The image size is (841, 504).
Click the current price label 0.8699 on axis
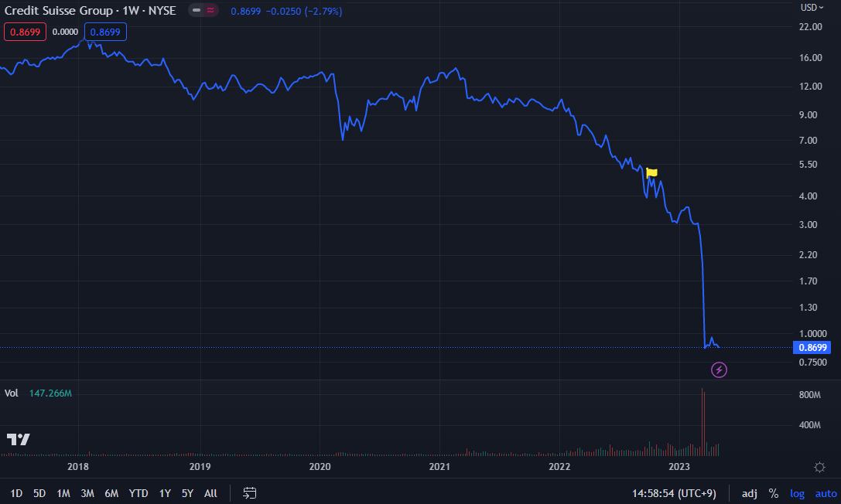812,348
